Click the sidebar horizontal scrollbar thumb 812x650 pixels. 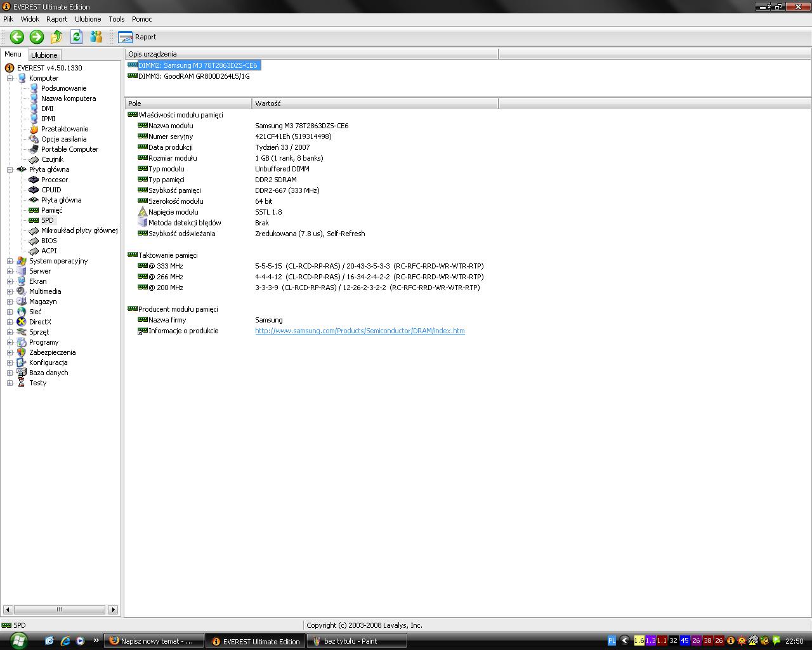click(x=59, y=609)
